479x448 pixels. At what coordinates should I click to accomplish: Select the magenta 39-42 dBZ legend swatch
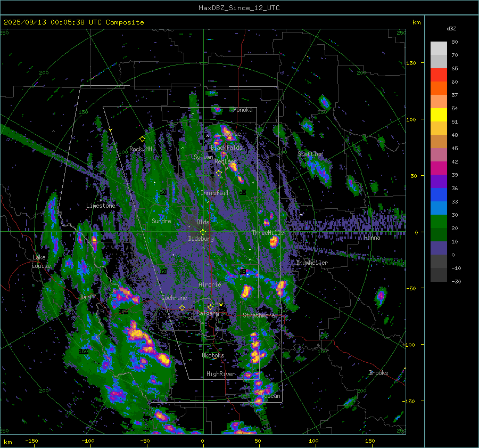pyautogui.click(x=439, y=168)
